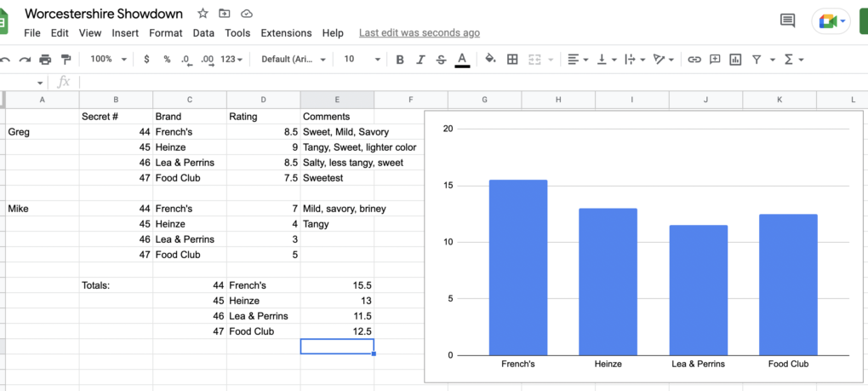Viewport: 868px width, 391px height.
Task: Open the Data menu
Action: [203, 33]
